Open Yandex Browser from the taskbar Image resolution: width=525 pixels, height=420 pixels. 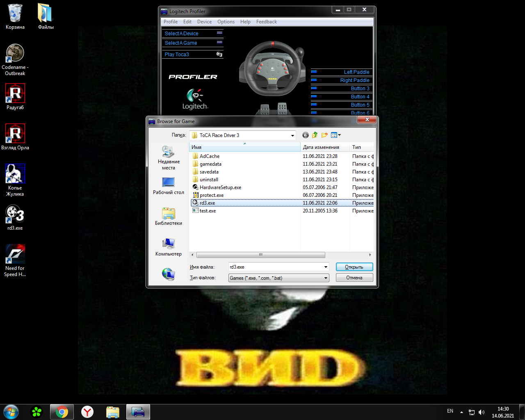tap(87, 412)
